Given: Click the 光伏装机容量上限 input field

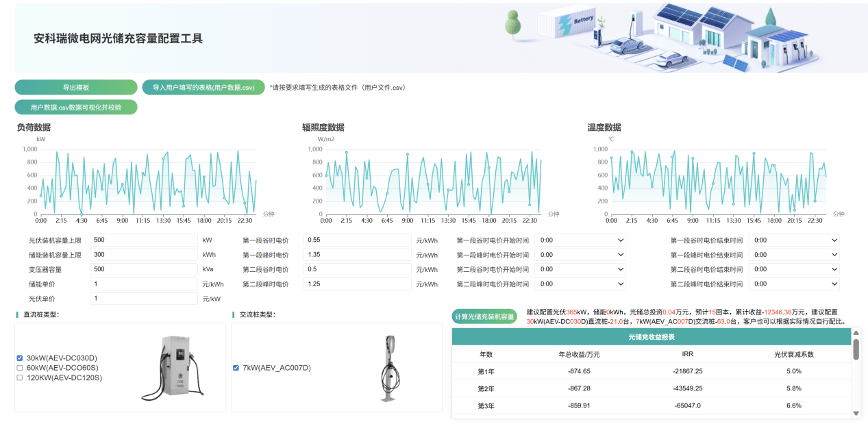Looking at the screenshot, I should [144, 240].
